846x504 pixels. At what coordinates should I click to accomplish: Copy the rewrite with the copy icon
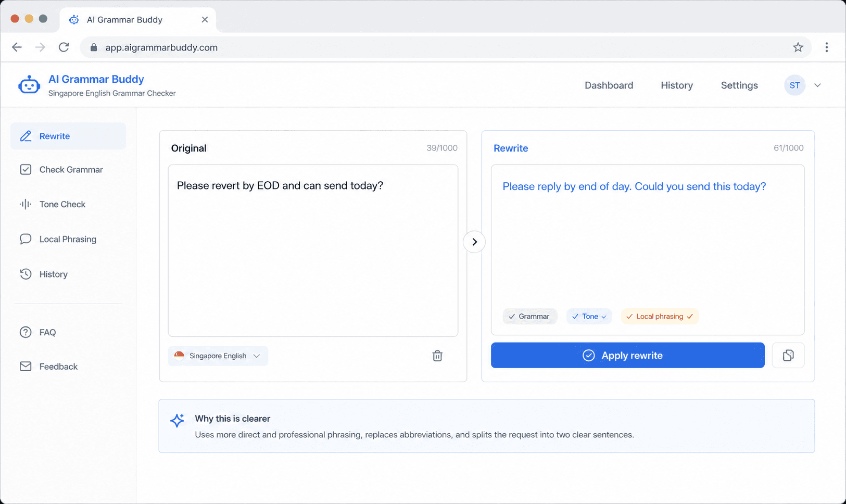[788, 355]
